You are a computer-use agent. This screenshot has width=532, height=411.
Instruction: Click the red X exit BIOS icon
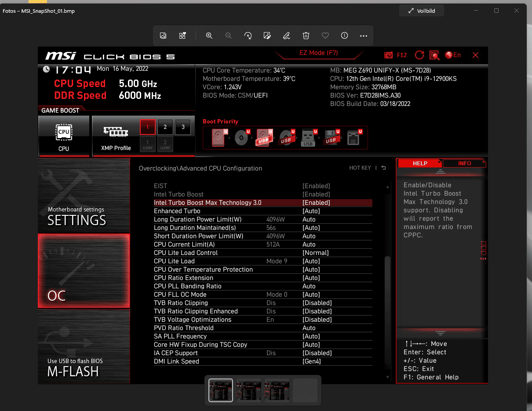475,55
